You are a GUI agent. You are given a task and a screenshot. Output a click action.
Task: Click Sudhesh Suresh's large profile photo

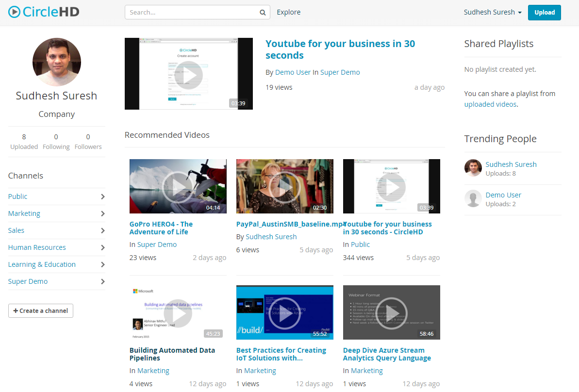(56, 62)
